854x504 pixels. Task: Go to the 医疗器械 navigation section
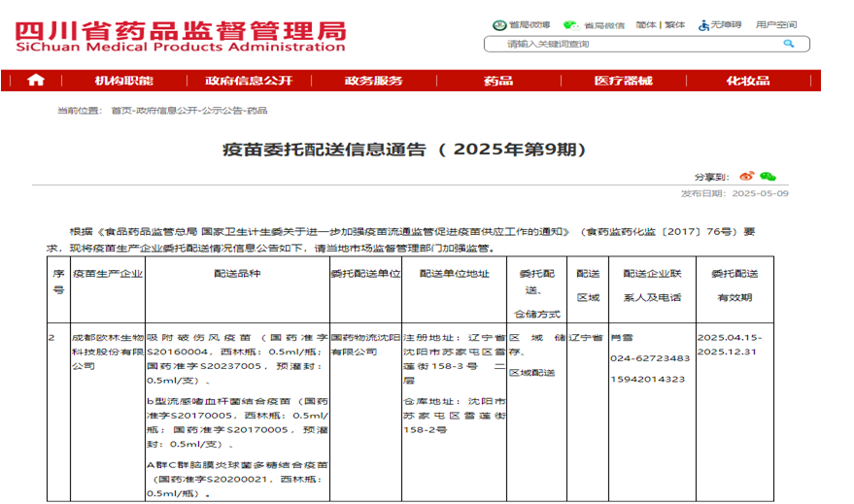pos(623,81)
